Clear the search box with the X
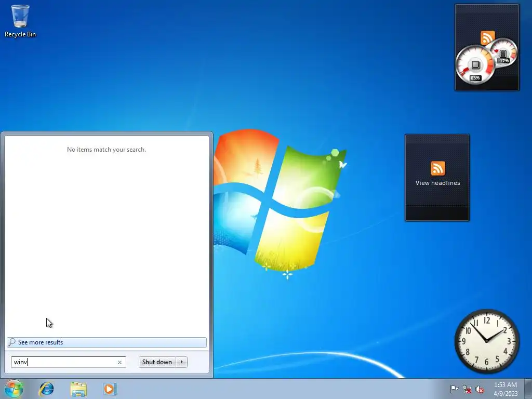This screenshot has width=532, height=399. tap(119, 362)
